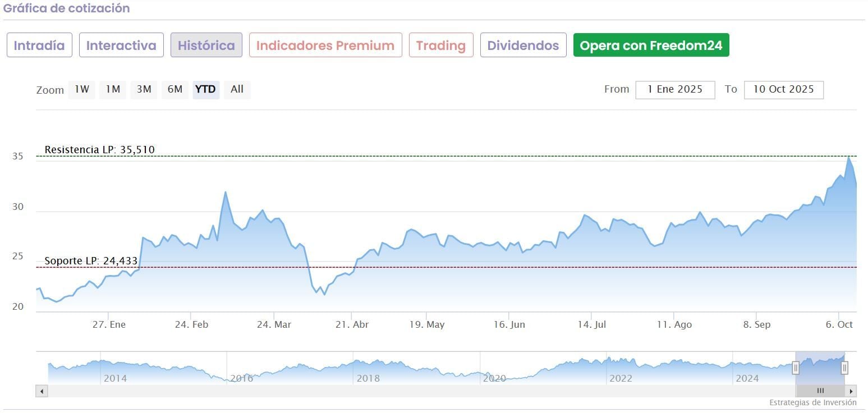This screenshot has width=868, height=417.
Task: Select the 1W zoom range
Action: [82, 89]
